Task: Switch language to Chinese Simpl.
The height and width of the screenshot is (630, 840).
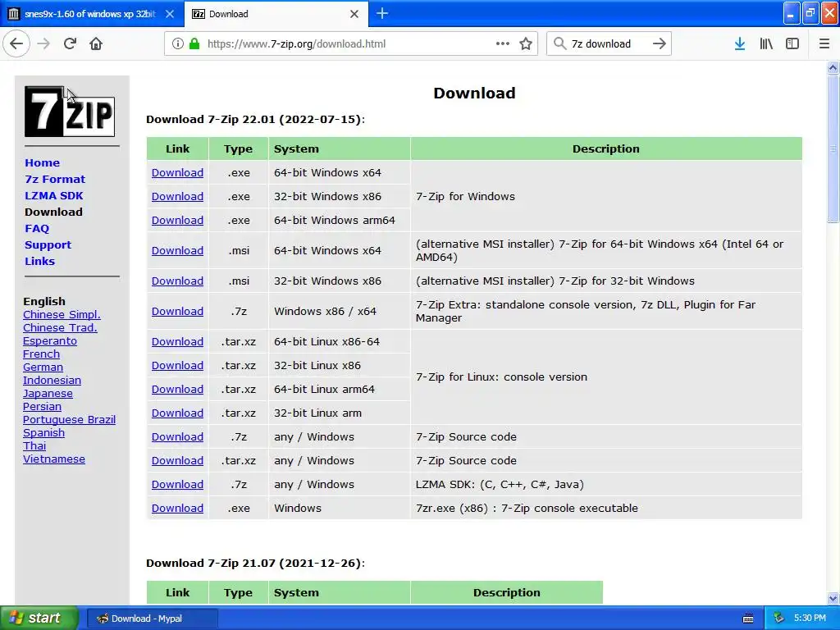Action: (62, 315)
